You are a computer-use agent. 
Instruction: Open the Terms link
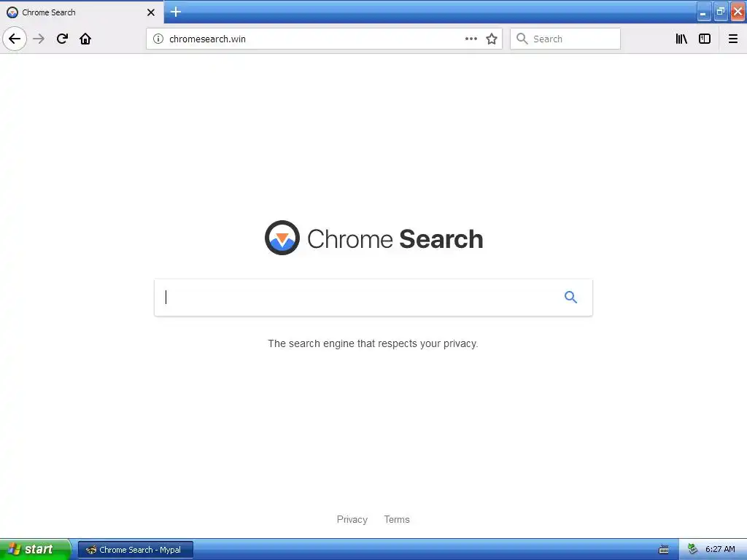(397, 519)
